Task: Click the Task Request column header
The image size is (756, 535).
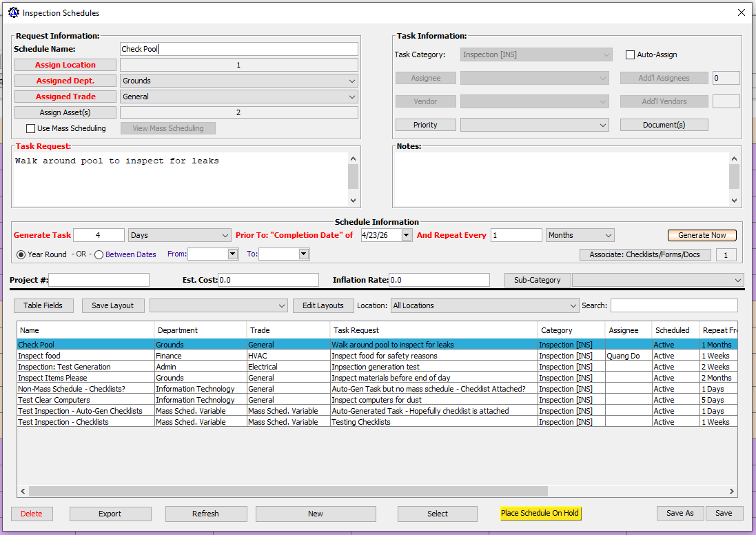Action: [x=433, y=330]
